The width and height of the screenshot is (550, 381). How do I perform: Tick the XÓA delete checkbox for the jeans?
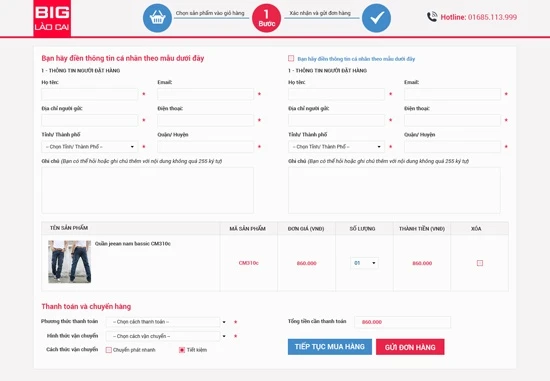480,263
